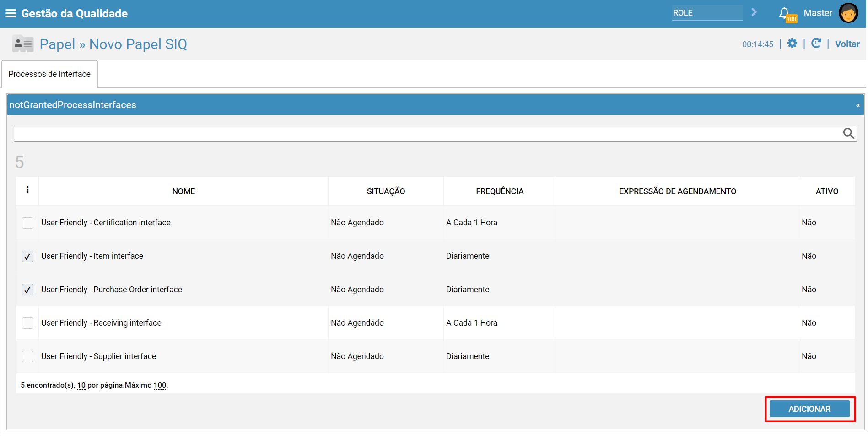868x437 pixels.
Task: Click the ATIVO column header
Action: 827,191
